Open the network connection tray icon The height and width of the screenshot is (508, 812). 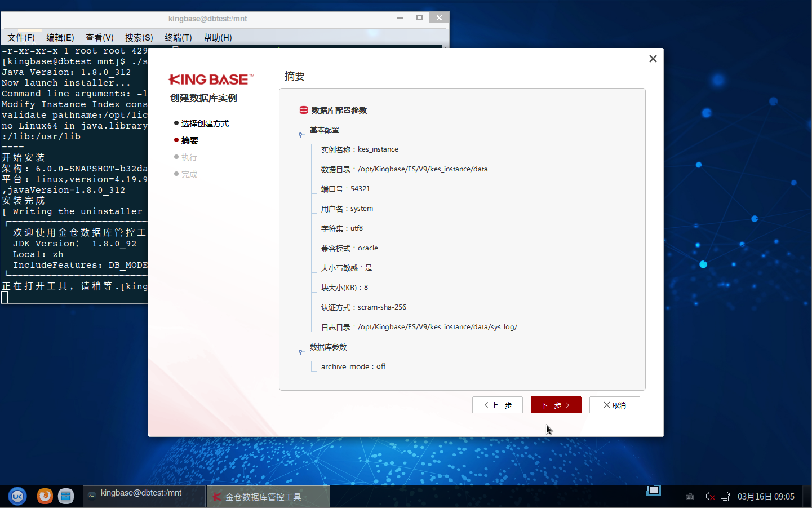pos(725,497)
